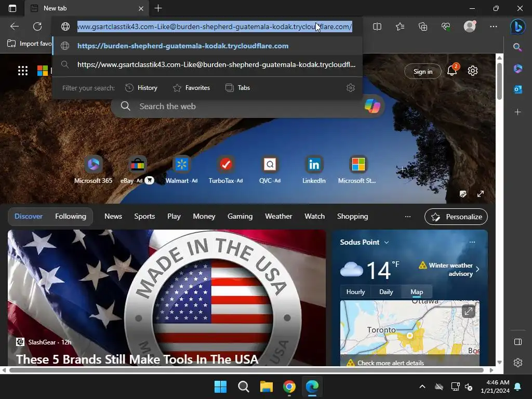Add a sidebar app with plus

[518, 112]
